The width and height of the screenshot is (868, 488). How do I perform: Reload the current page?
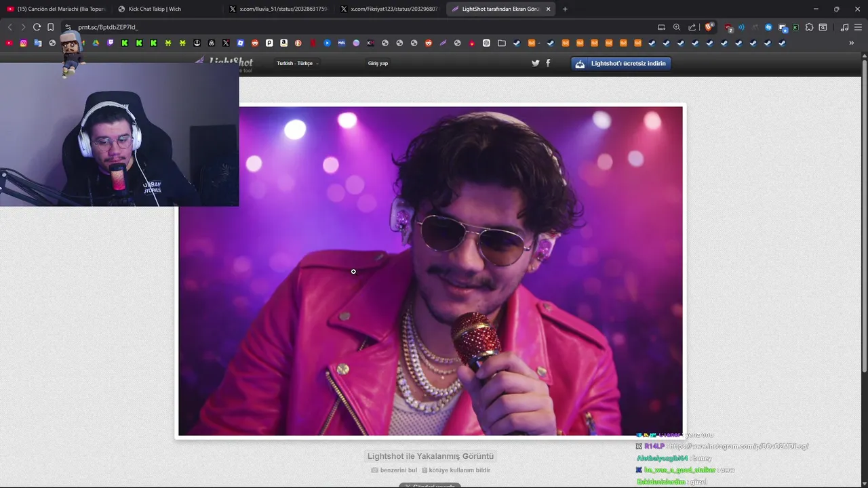pyautogui.click(x=37, y=27)
